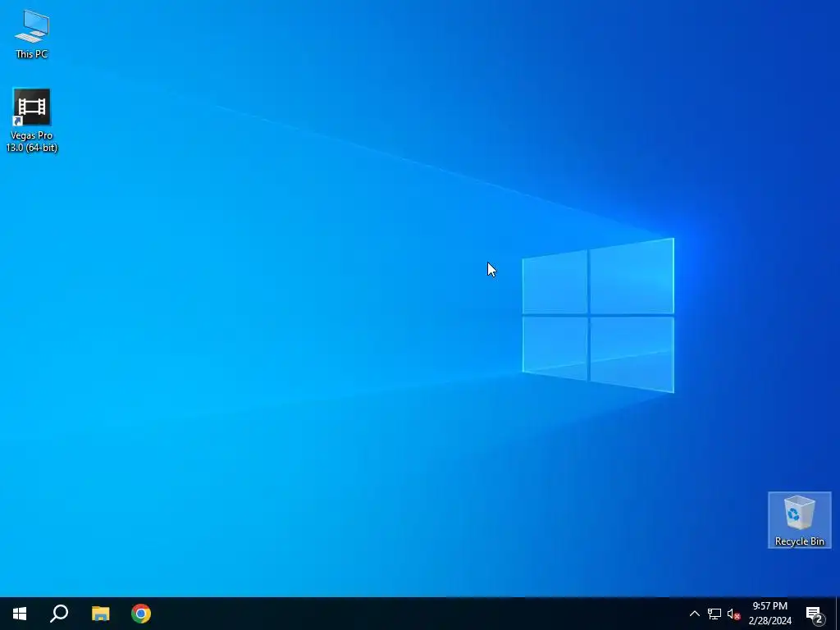The image size is (840, 630).
Task: Click the 'This PC' label text
Action: point(32,53)
